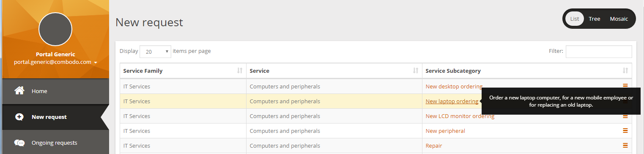644x154 pixels.
Task: Open the New laptop ordering link
Action: pyautogui.click(x=452, y=101)
